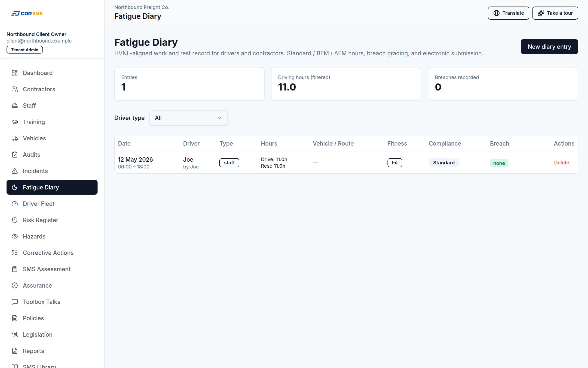This screenshot has height=368, width=588.
Task: Navigate to SMS Assessment
Action: coord(52,269)
